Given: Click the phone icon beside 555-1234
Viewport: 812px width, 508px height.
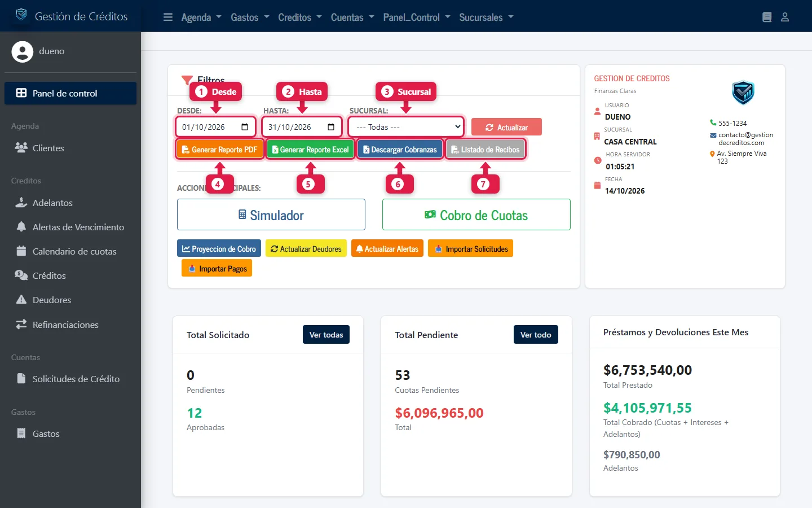Looking at the screenshot, I should pyautogui.click(x=713, y=122).
